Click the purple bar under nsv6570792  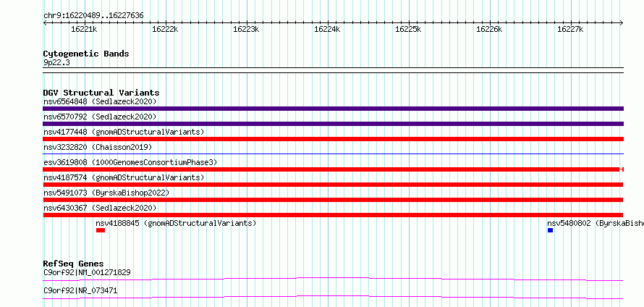(333, 124)
